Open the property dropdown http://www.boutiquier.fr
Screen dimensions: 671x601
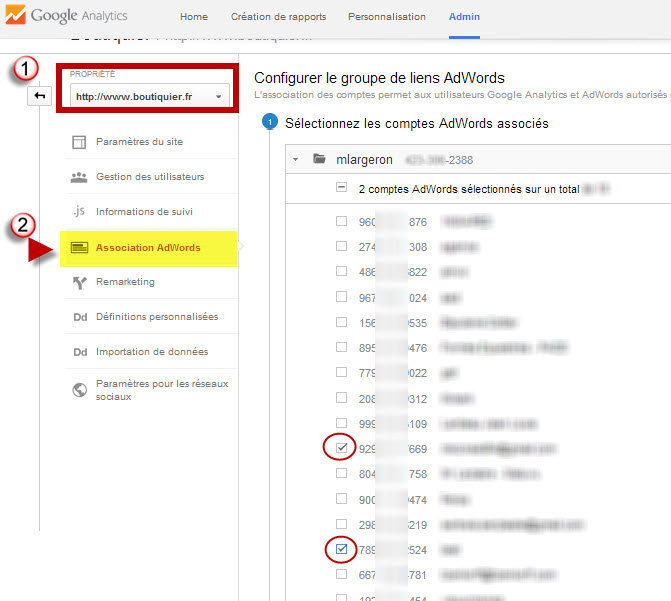point(150,96)
